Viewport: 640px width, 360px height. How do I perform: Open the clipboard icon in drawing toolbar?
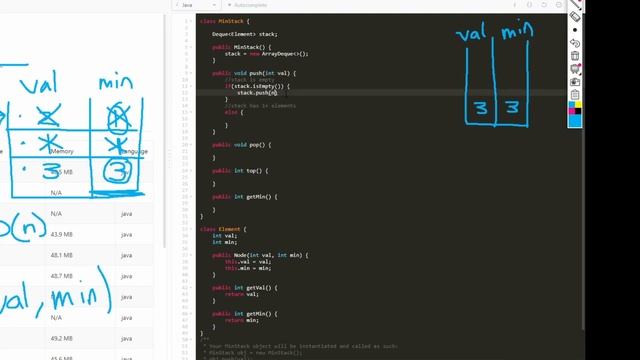(575, 95)
